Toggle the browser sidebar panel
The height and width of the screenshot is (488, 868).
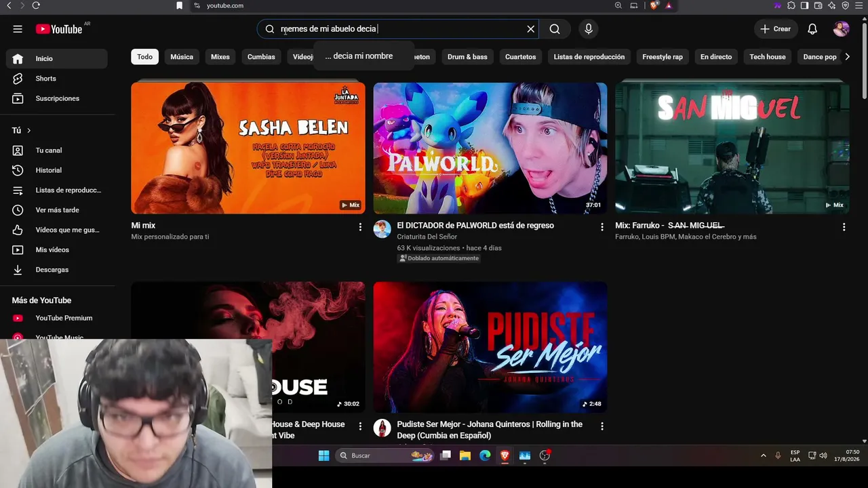pyautogui.click(x=804, y=5)
